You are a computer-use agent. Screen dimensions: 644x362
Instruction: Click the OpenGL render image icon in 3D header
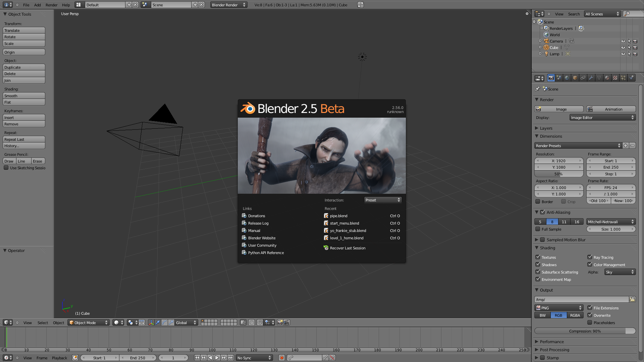(280, 322)
